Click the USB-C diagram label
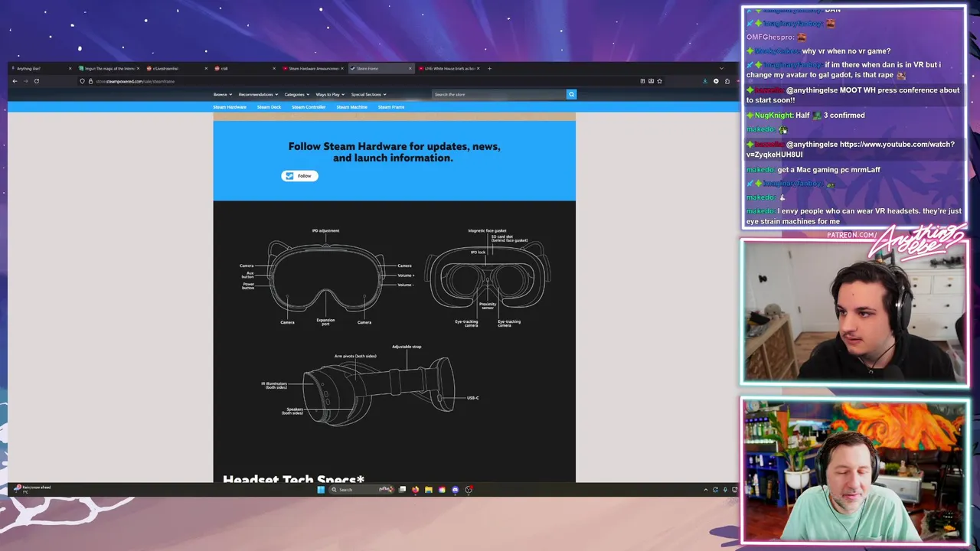980x551 pixels. tap(472, 398)
